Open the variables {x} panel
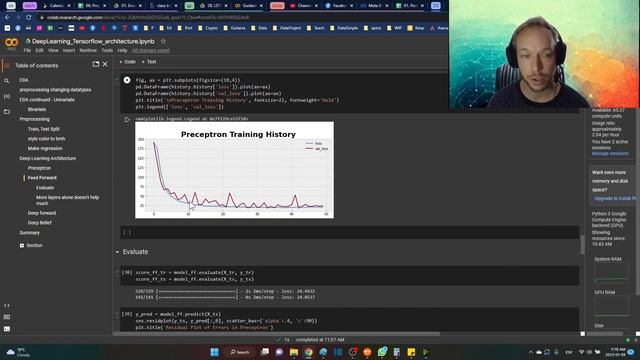640x360 pixels. coord(7,96)
